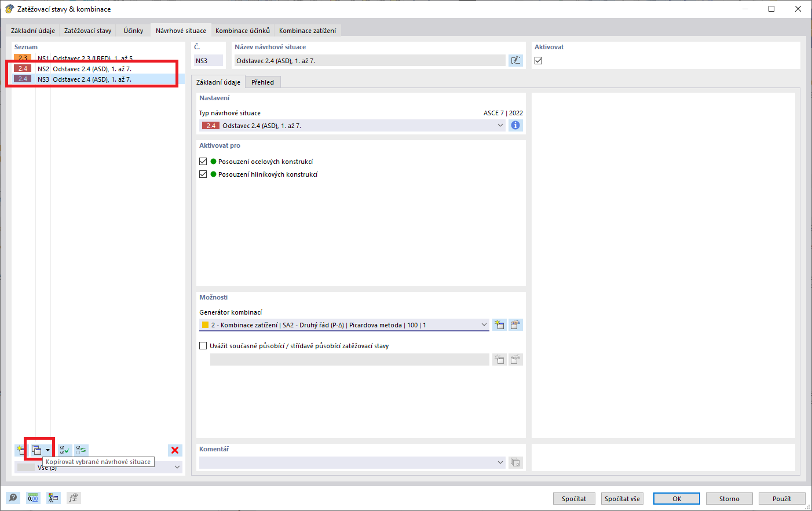Click the fx formula visibility icon
This screenshot has width=812, height=511.
tap(74, 498)
